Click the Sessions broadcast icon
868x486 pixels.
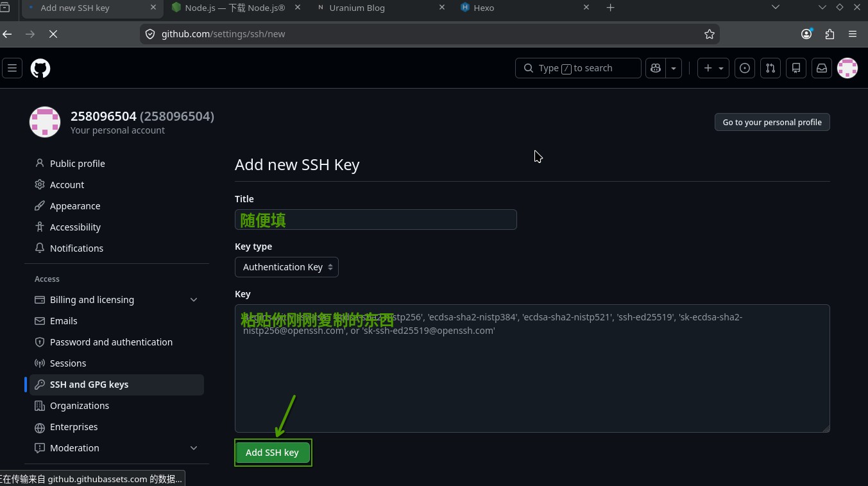(x=40, y=363)
